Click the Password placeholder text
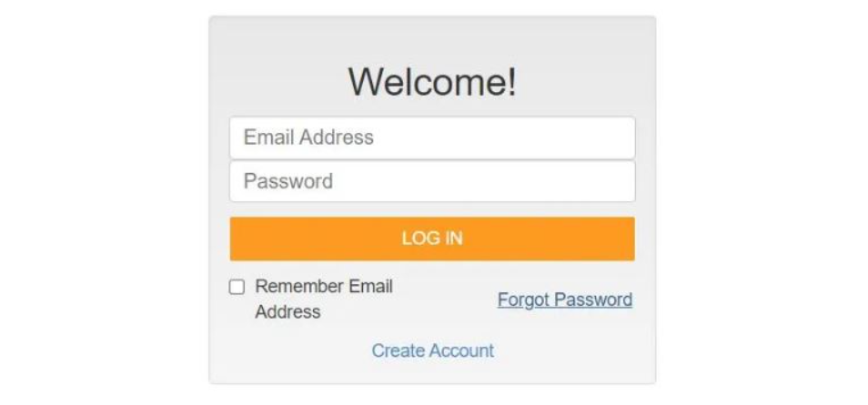The width and height of the screenshot is (868, 405). coord(288,181)
